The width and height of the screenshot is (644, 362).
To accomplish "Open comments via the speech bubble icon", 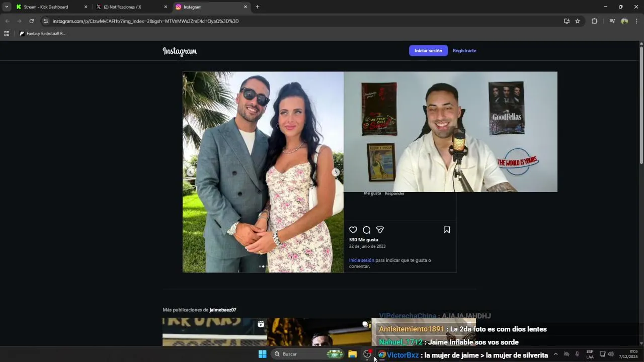I will (367, 230).
